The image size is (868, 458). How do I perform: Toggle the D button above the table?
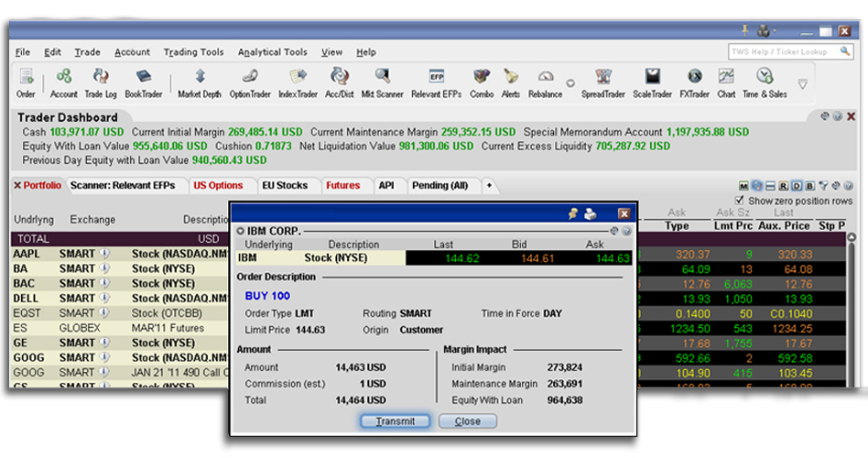coord(797,186)
